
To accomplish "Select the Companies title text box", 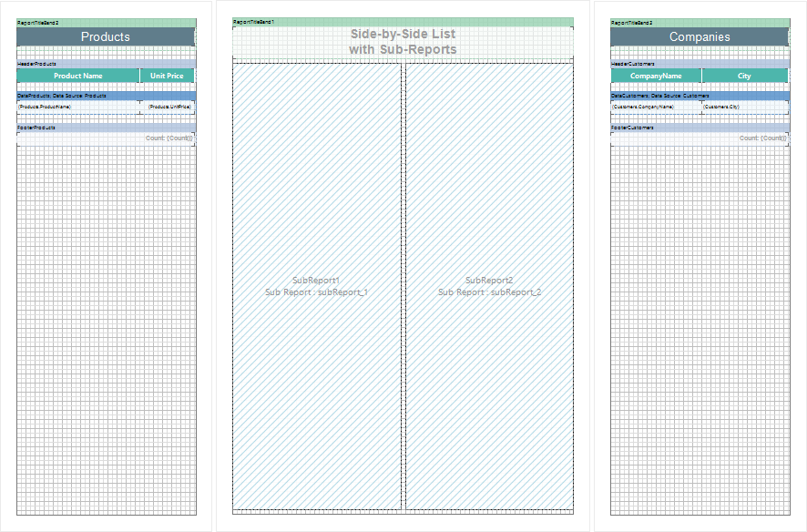I will click(x=700, y=36).
